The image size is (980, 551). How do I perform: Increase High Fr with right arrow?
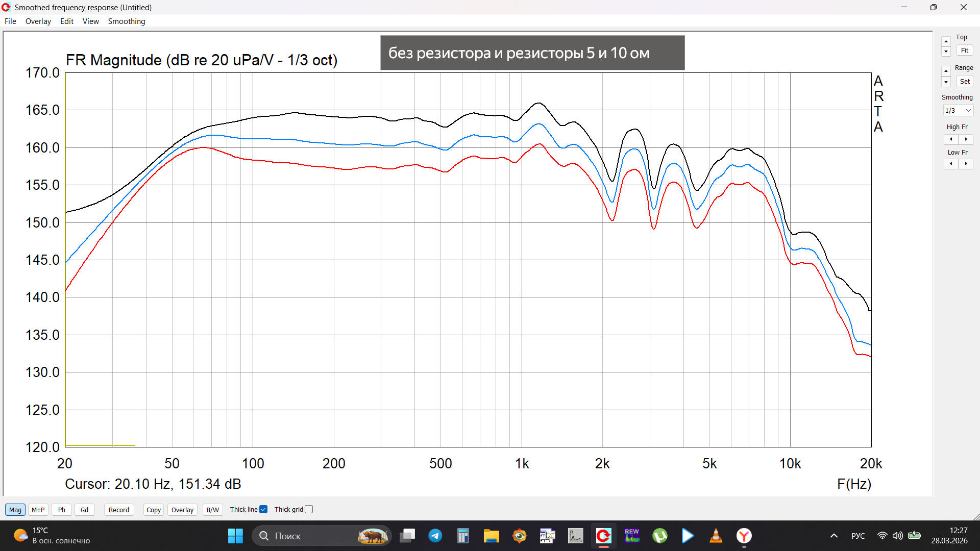[966, 139]
